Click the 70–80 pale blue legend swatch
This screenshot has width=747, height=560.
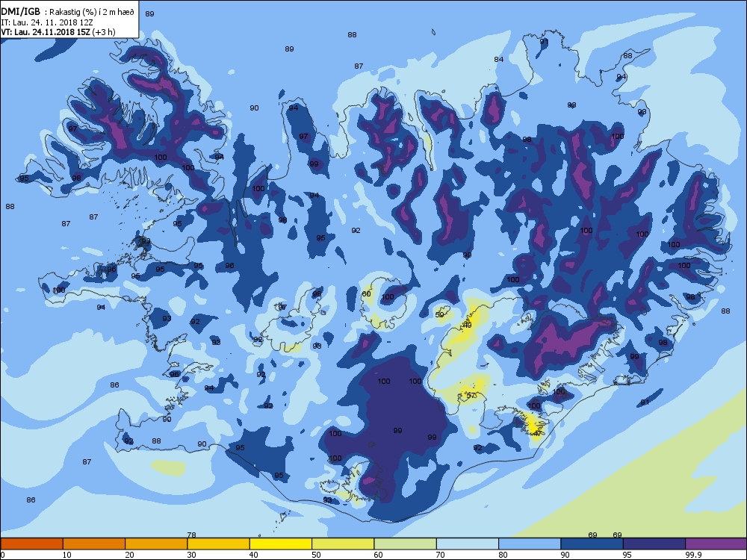[468, 544]
